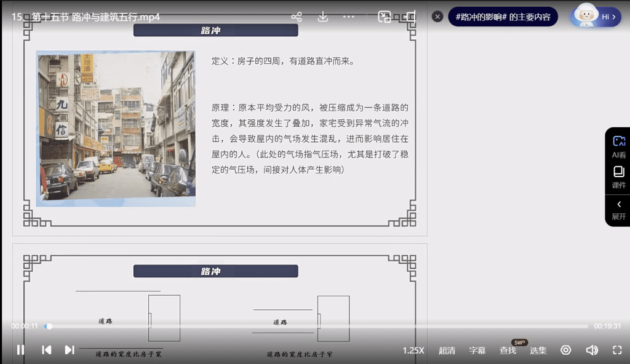Click the circular target icon beside volume
The height and width of the screenshot is (364, 630).
(566, 350)
